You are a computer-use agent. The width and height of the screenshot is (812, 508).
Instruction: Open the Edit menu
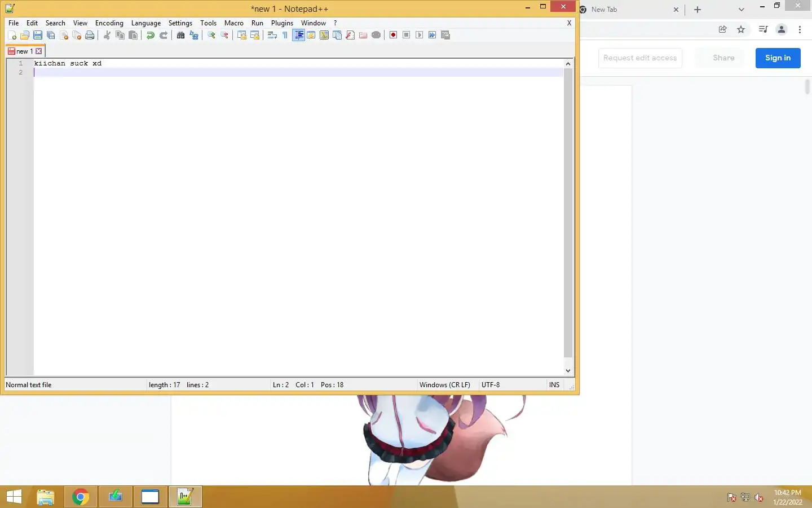(32, 23)
